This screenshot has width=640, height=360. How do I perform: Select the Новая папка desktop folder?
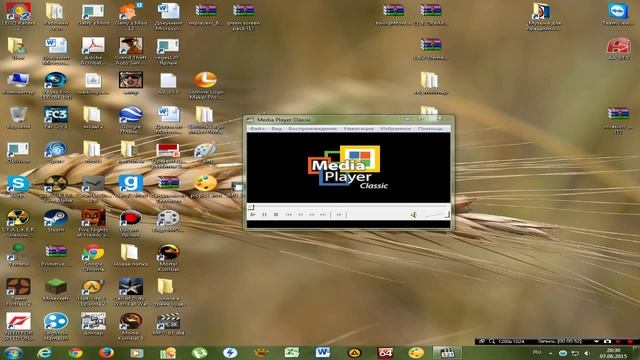click(x=131, y=256)
